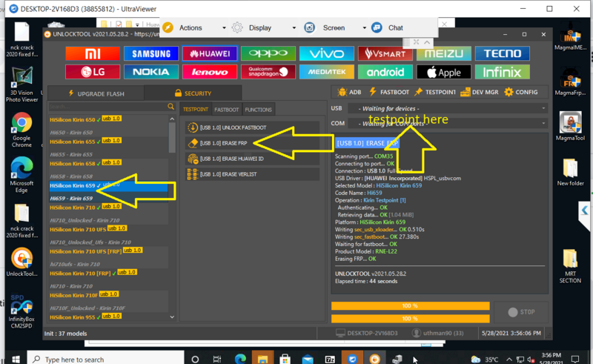Click [USB 1.0] UNLOCK FASTBOOT button
Viewport: 593px width, 364px height.
pyautogui.click(x=252, y=128)
